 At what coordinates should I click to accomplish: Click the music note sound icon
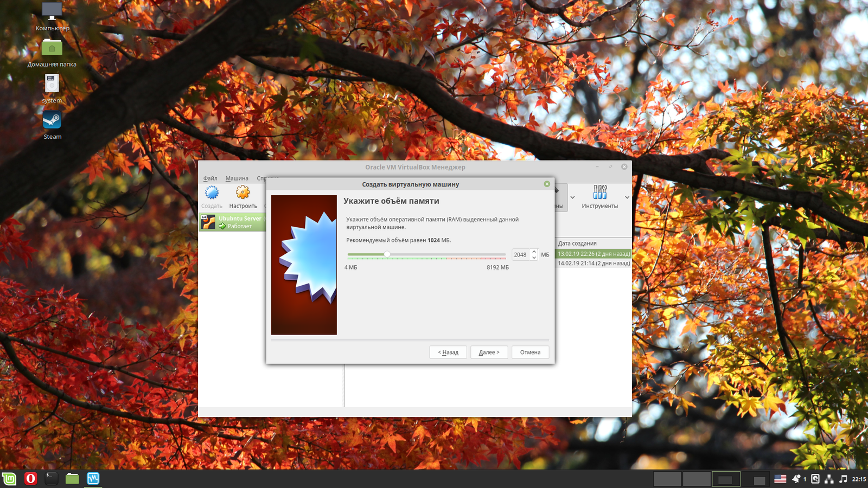point(843,479)
